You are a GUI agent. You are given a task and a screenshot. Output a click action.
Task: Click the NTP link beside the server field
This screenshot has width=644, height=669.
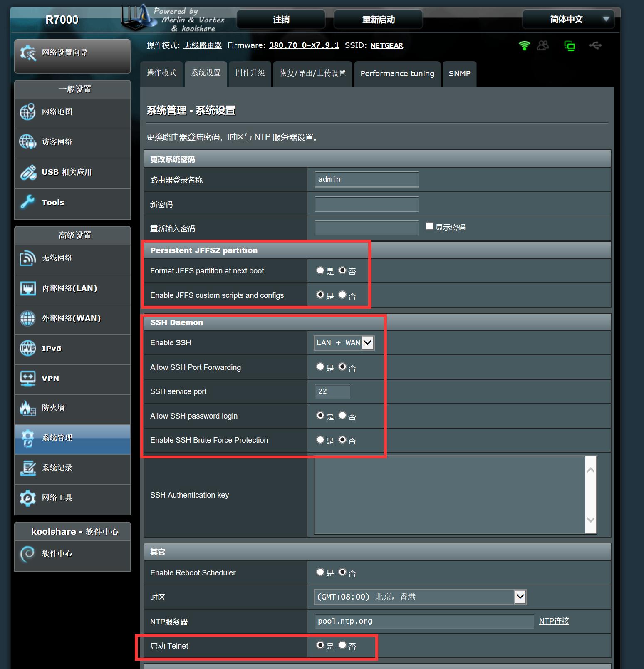pos(554,621)
